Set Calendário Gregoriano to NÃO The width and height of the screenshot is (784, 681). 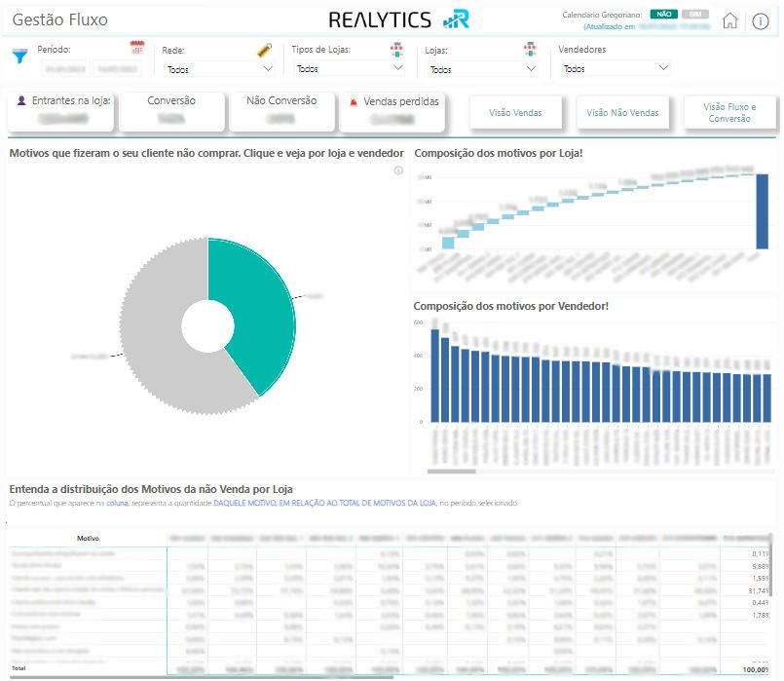(x=663, y=15)
